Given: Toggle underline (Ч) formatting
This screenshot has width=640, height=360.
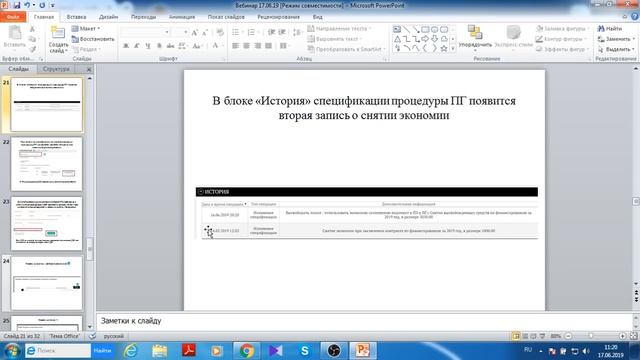Looking at the screenshot, I should pos(148,46).
